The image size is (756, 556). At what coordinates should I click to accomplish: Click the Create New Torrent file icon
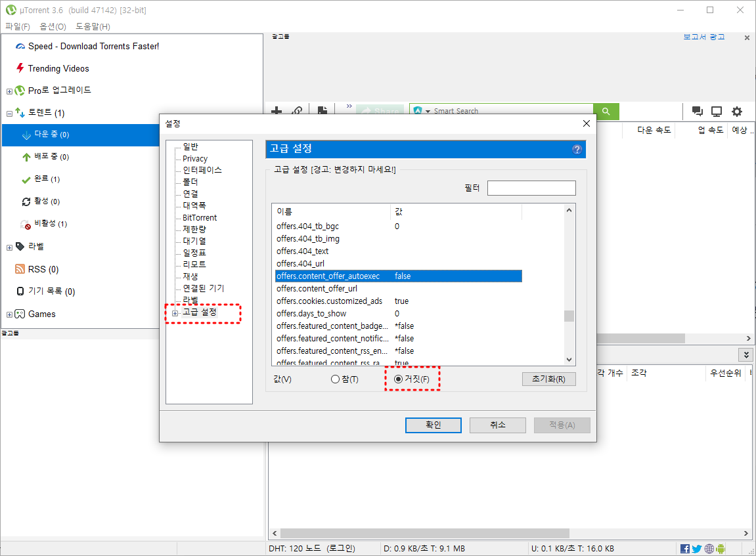coord(322,111)
